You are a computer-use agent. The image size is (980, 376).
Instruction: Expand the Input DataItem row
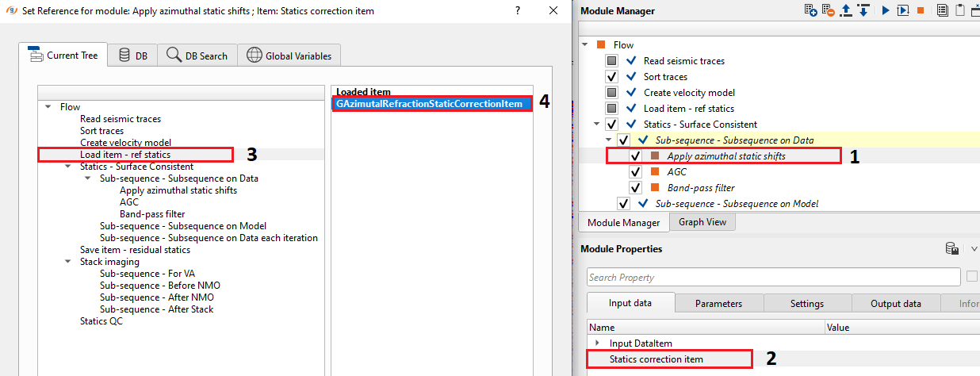(x=597, y=343)
